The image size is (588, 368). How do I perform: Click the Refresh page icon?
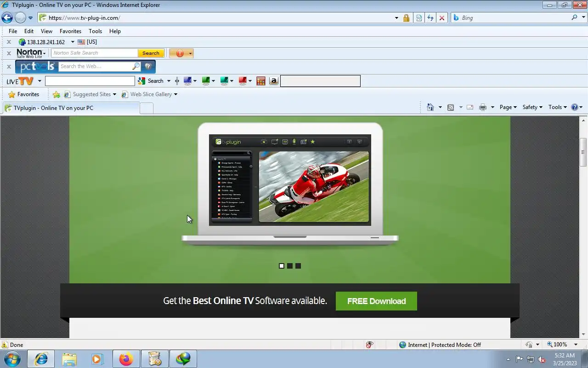click(x=430, y=18)
